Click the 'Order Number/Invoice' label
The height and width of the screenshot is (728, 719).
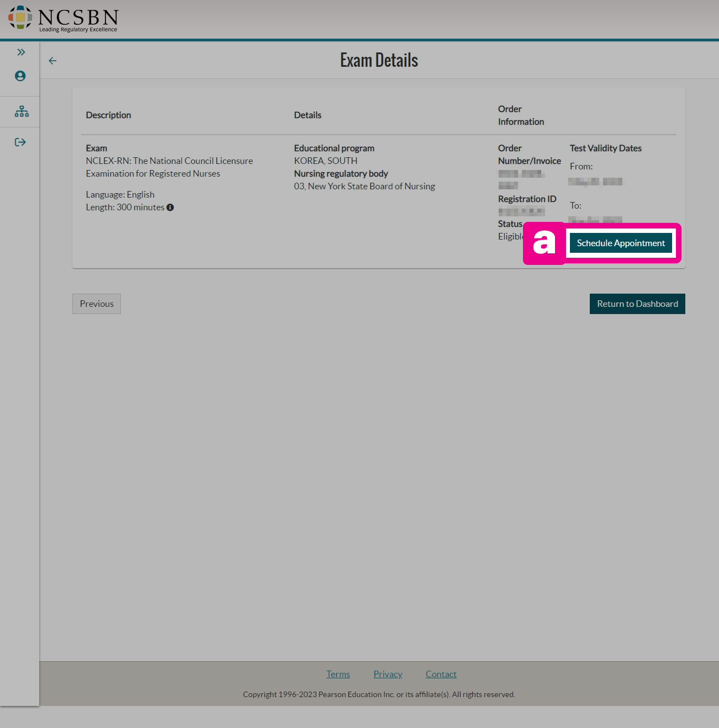pos(530,155)
